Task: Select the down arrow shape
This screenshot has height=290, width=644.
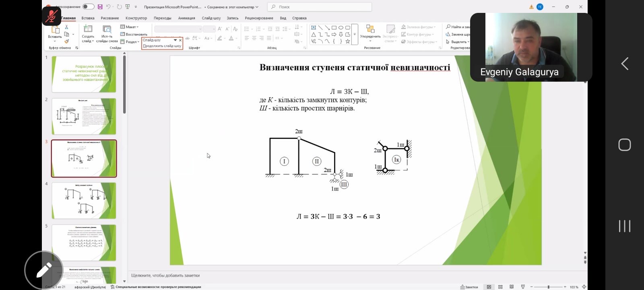Action: pyautogui.click(x=341, y=34)
